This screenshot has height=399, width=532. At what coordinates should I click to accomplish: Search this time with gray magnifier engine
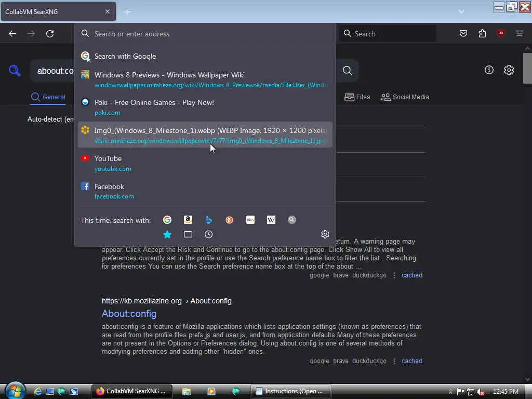[x=292, y=220]
